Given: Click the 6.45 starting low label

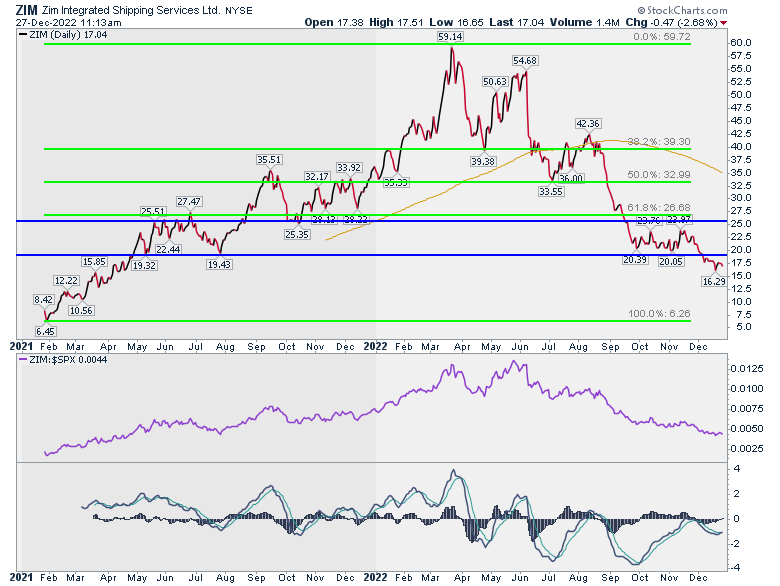Looking at the screenshot, I should 45,331.
